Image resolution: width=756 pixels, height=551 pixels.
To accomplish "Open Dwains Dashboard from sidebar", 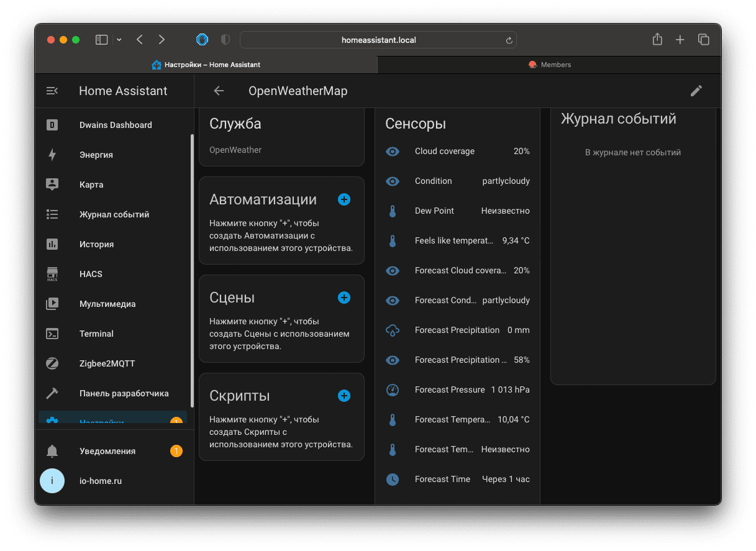I will [x=112, y=125].
